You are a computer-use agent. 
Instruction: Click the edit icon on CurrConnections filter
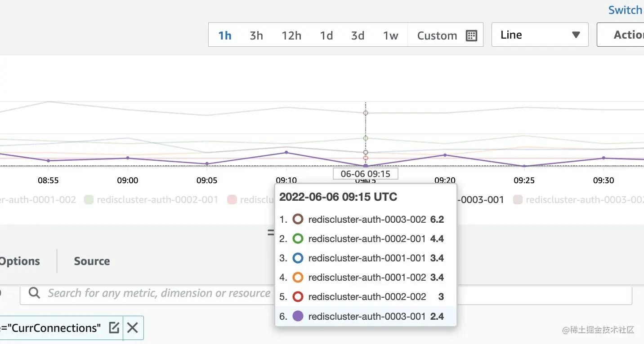click(114, 328)
